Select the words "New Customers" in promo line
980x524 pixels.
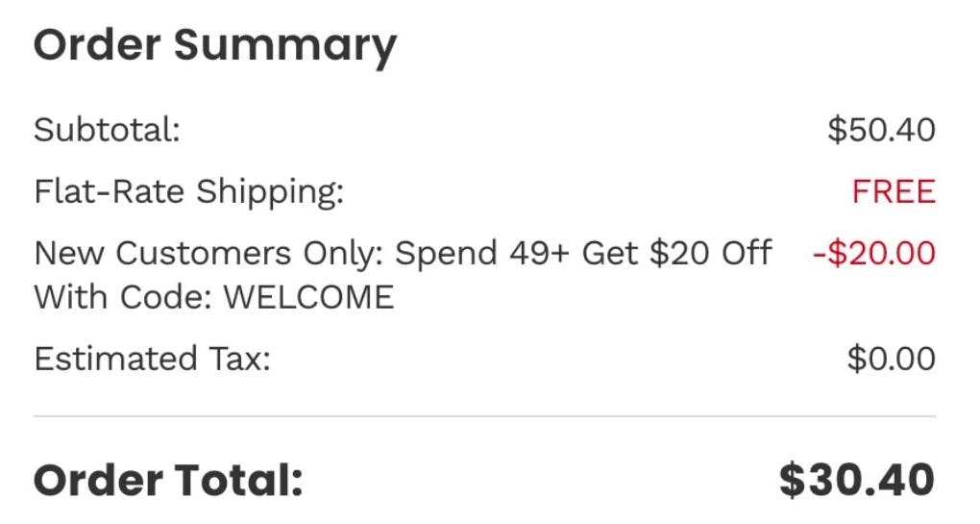(161, 254)
